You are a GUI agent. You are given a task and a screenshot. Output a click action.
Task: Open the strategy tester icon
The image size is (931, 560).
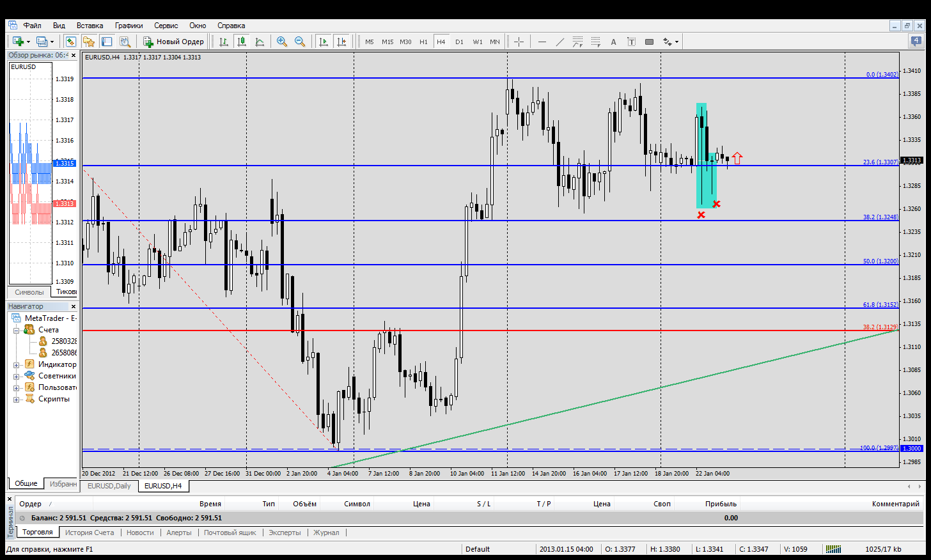[125, 42]
